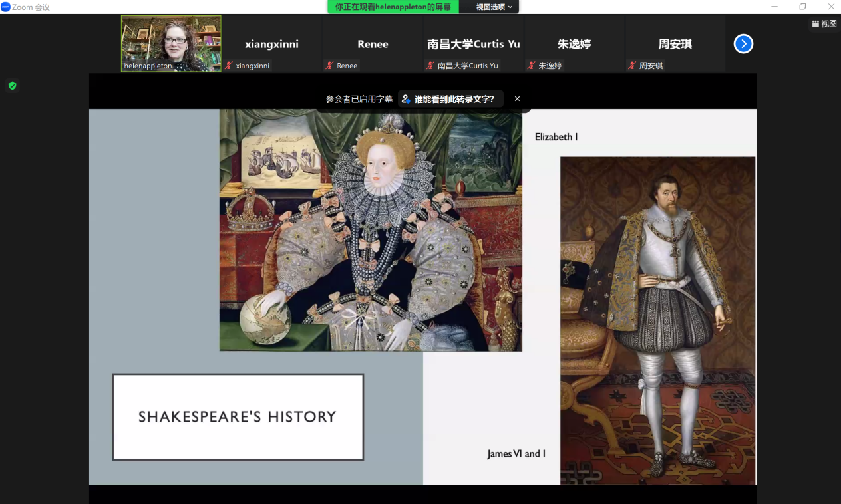Open the 视图选项 dropdown
The height and width of the screenshot is (504, 841).
[494, 7]
